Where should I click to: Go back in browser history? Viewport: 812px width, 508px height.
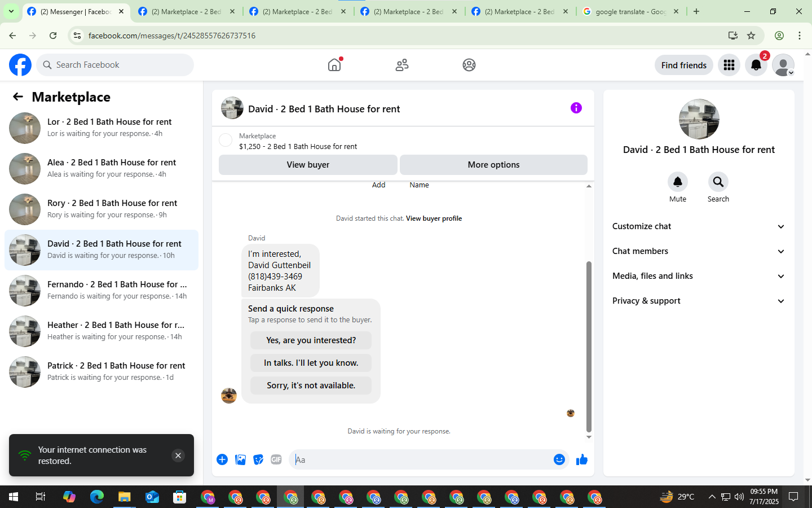(x=12, y=36)
